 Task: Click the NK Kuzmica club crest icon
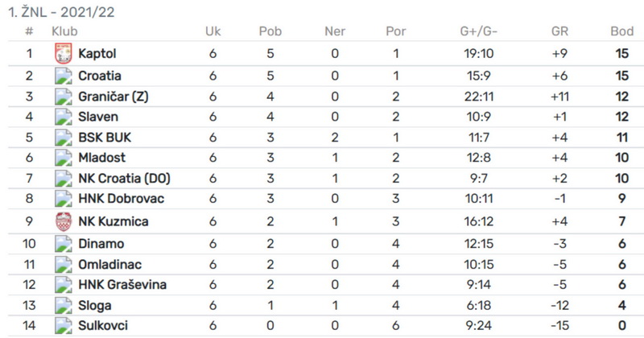(x=64, y=221)
